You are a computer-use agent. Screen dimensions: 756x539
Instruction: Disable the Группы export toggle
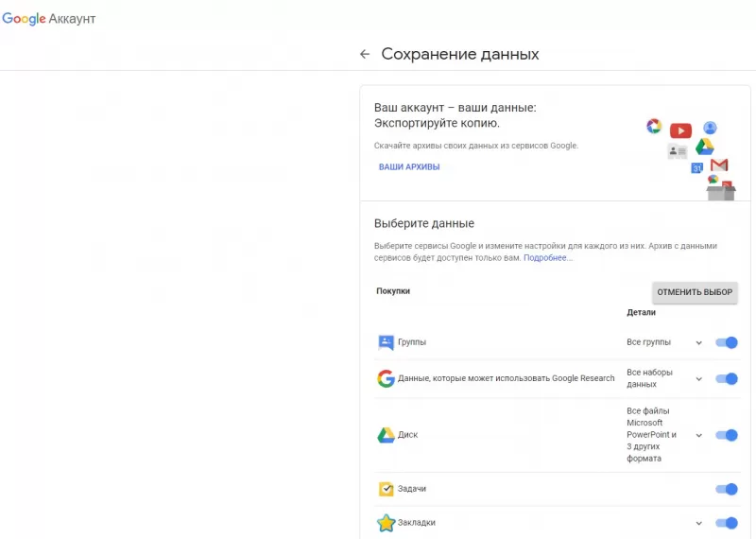coord(726,342)
